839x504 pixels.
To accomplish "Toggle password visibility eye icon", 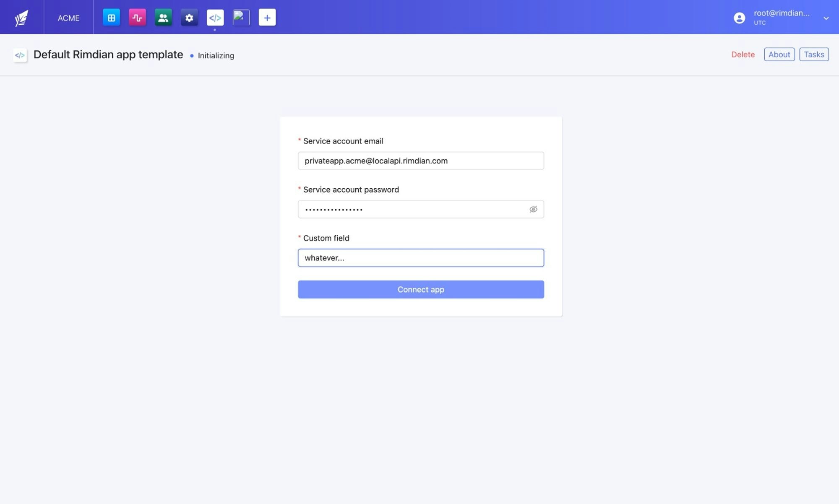I will tap(533, 209).
